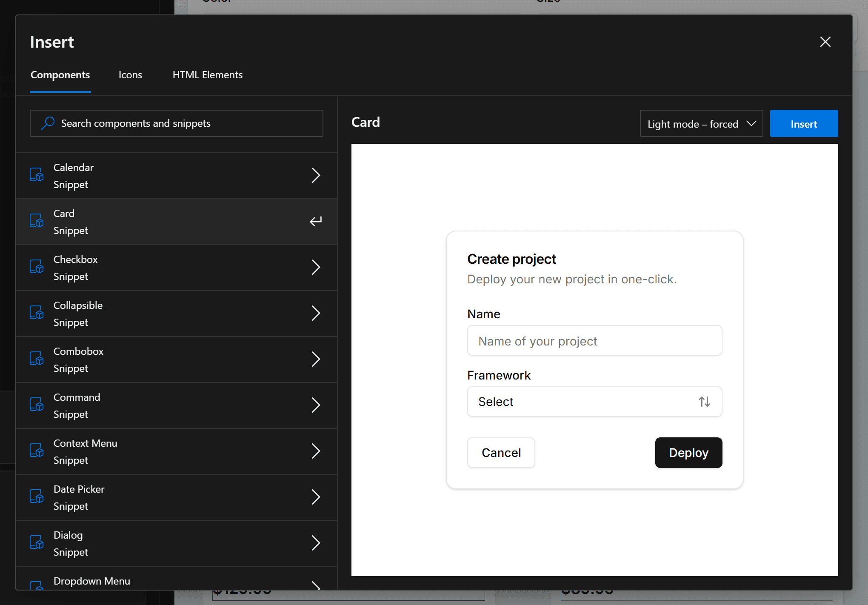868x605 pixels.
Task: Select the Collapsible list item label
Action: click(78, 305)
